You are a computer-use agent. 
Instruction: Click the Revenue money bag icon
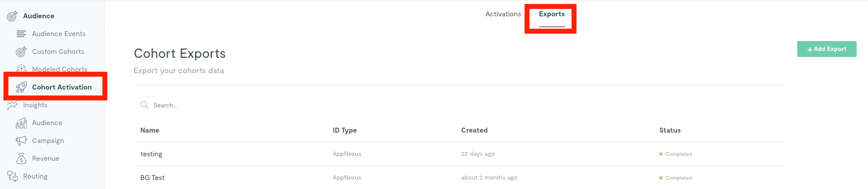point(21,158)
